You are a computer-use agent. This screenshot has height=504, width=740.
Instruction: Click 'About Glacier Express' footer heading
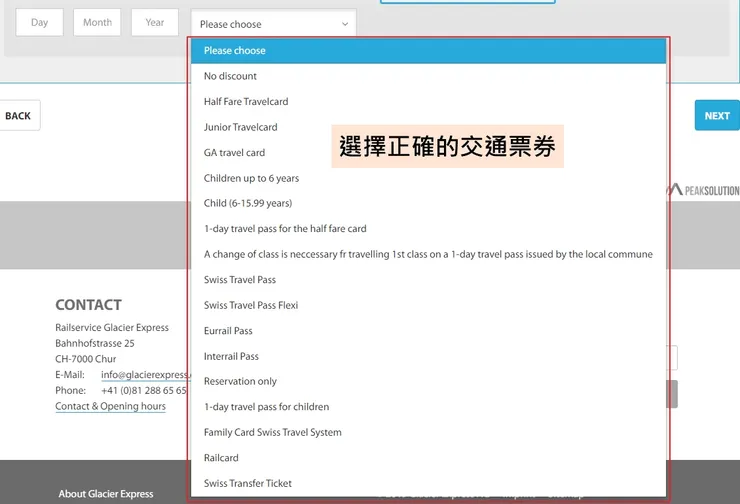pyautogui.click(x=106, y=494)
